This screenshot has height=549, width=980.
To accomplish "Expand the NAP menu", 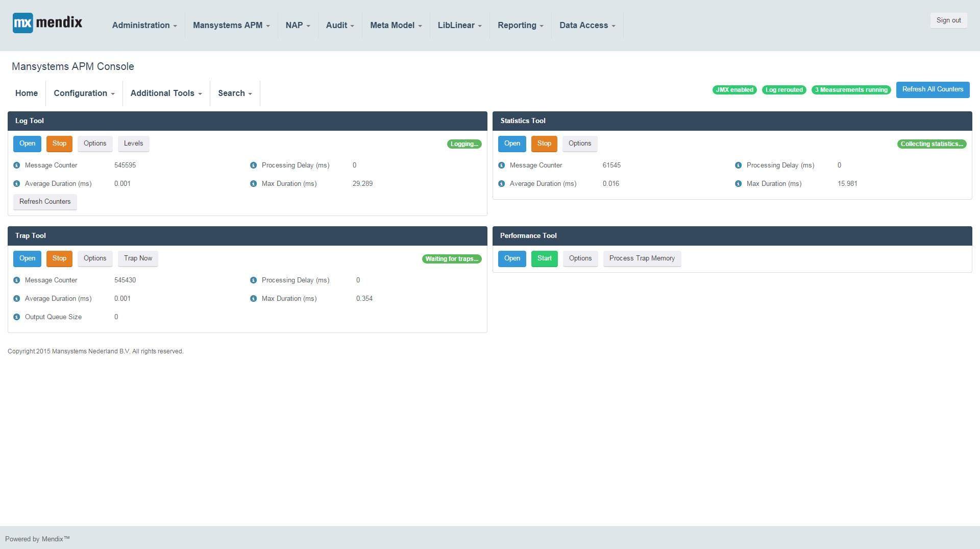I will (x=298, y=26).
